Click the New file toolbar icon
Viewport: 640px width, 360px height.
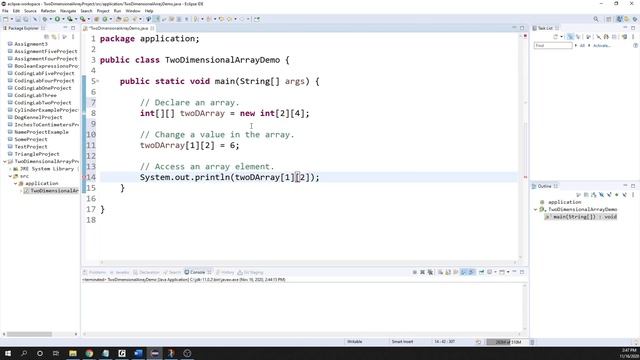coord(6,19)
